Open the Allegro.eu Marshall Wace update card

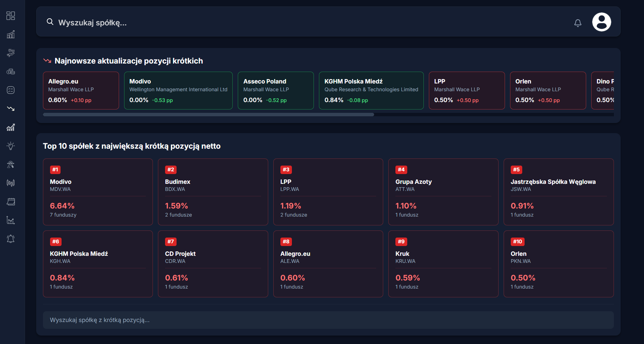point(81,91)
